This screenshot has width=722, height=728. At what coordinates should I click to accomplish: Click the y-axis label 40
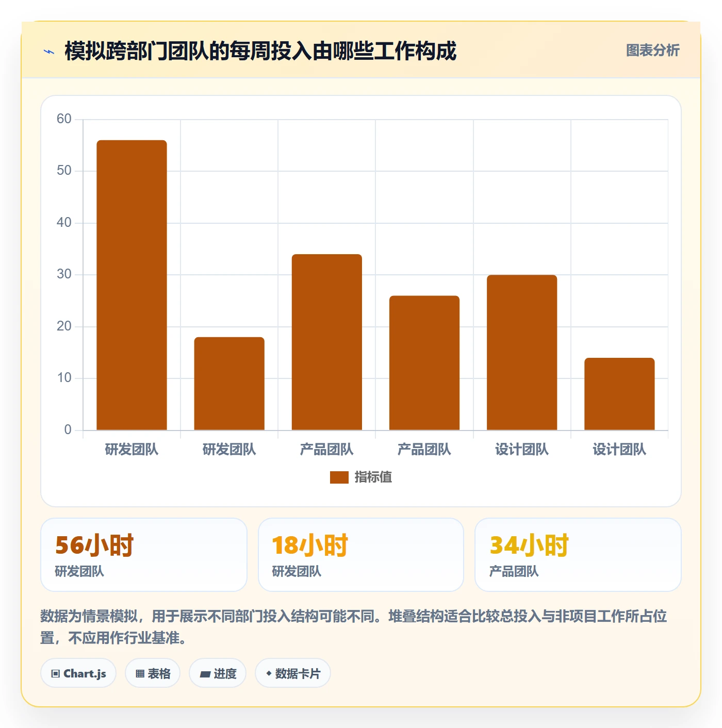coord(64,223)
